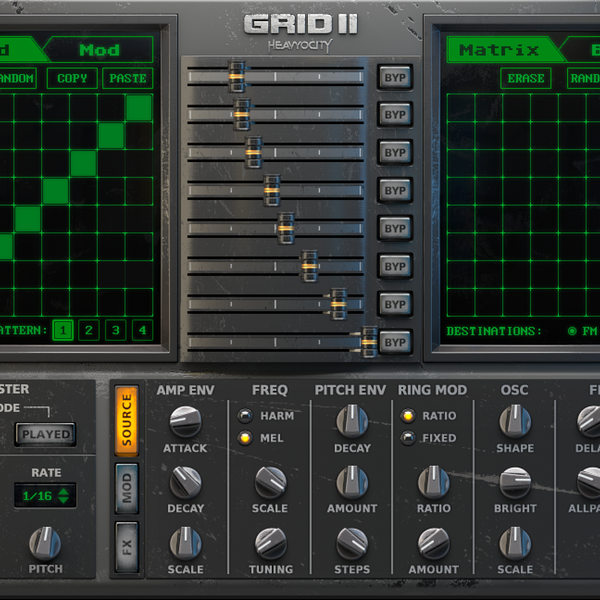Click the COPY button
This screenshot has height=600, width=600.
tap(72, 78)
